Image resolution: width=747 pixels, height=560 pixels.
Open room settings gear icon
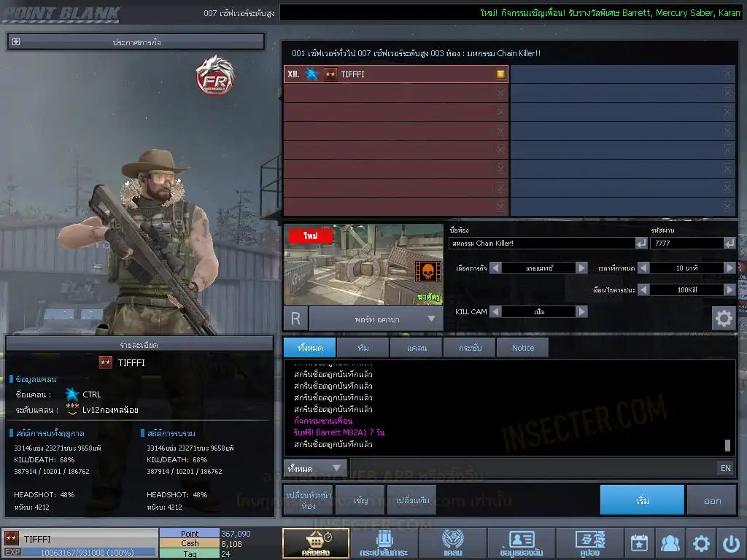723,319
